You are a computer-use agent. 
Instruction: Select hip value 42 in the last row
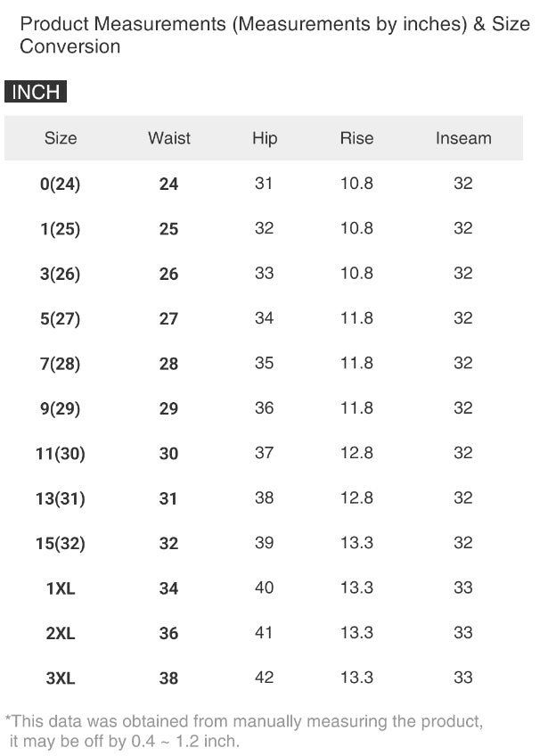265,678
